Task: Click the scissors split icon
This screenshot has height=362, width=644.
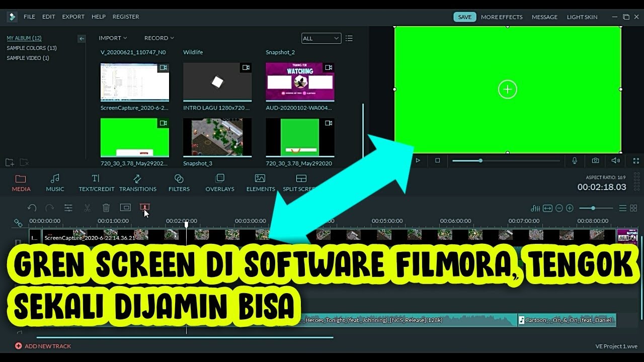Action: tap(87, 208)
